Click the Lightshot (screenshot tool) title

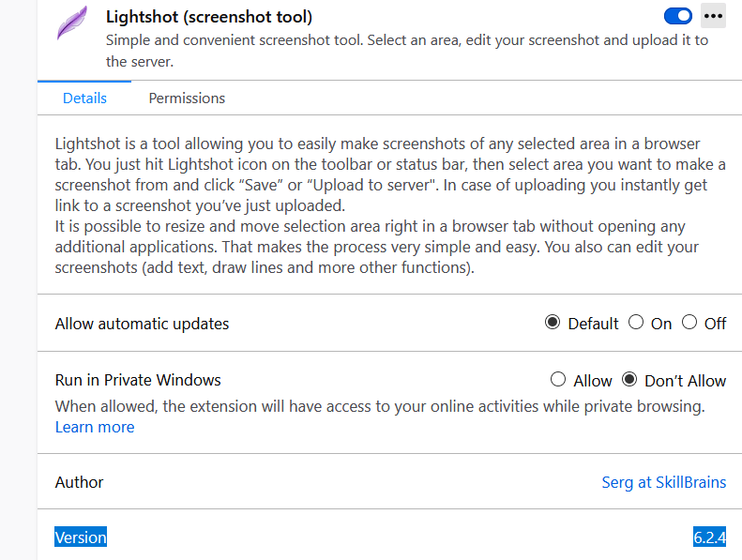[209, 17]
